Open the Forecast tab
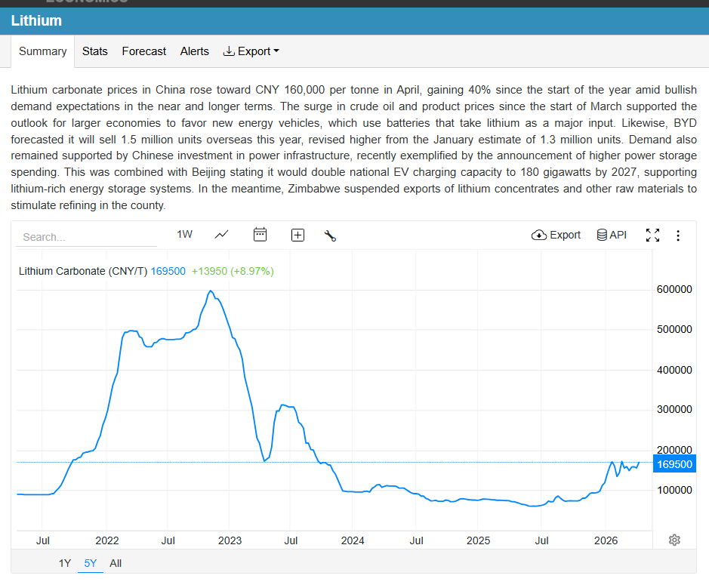This screenshot has height=588, width=709. (143, 51)
